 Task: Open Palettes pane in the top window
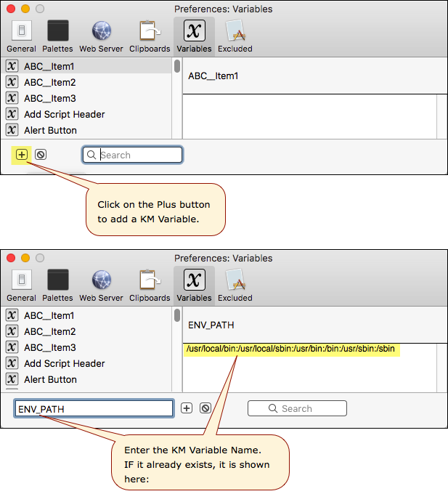point(57,36)
